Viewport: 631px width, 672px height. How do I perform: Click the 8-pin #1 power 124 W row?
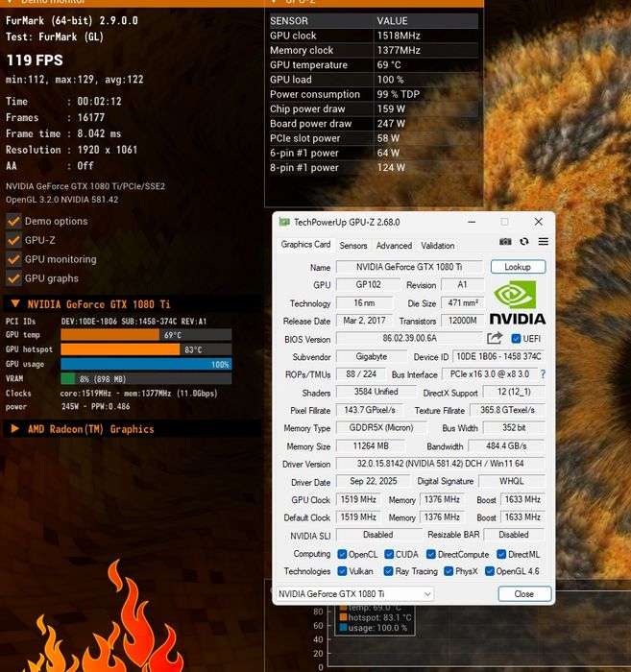374,168
